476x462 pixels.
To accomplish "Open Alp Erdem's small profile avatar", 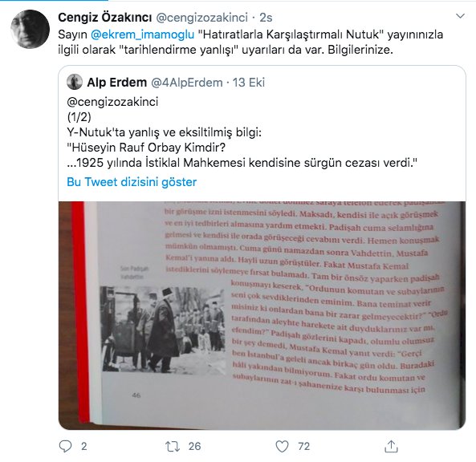I will 75,82.
